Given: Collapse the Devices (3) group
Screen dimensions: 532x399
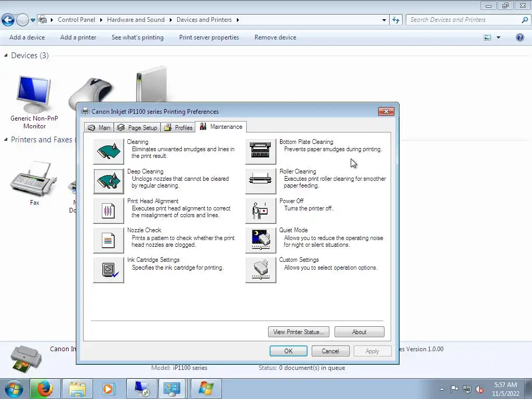Looking at the screenshot, I should [x=6, y=55].
